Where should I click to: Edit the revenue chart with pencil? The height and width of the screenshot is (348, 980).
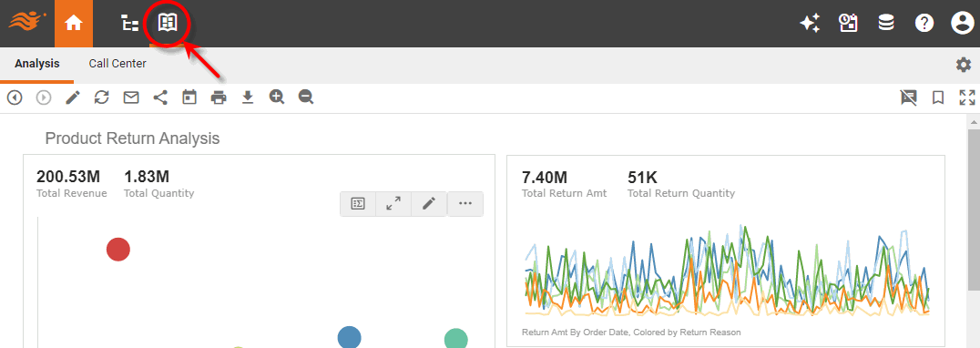tap(429, 204)
